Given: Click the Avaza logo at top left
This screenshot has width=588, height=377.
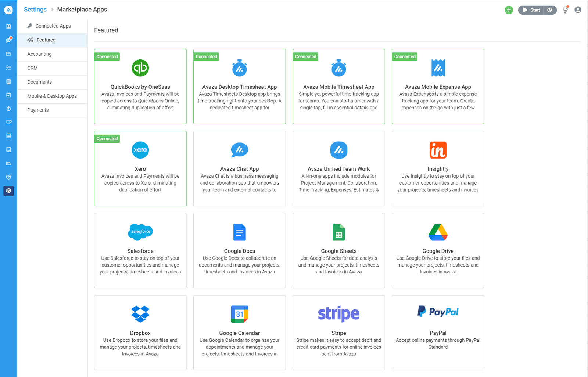Looking at the screenshot, I should tap(8, 10).
